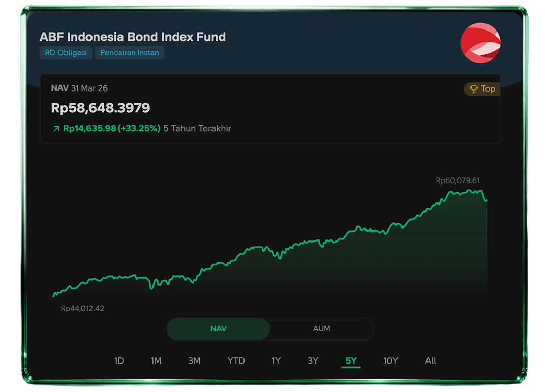Screen dimensions: 549x392
Task: Select the Pencairan Instan tag
Action: pos(129,53)
